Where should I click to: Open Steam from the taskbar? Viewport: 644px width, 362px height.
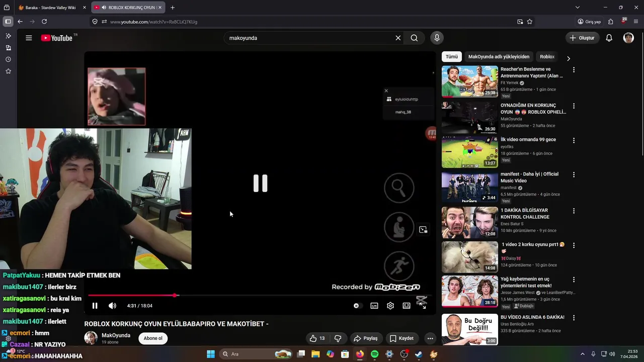(x=419, y=354)
